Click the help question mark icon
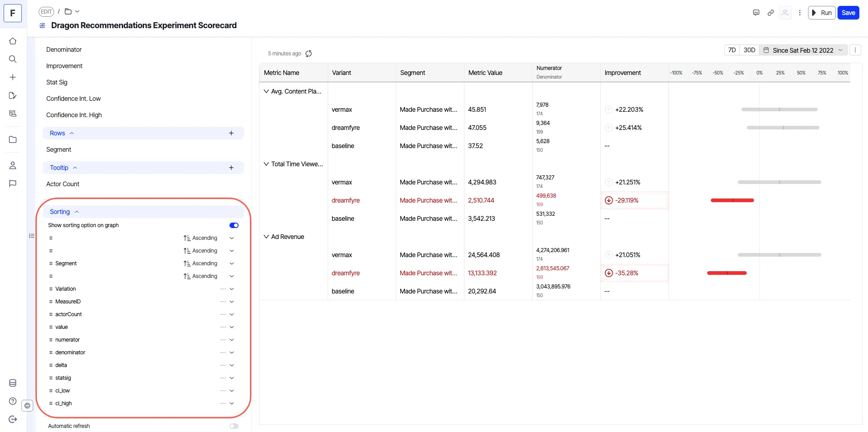This screenshot has height=432, width=868. click(13, 401)
